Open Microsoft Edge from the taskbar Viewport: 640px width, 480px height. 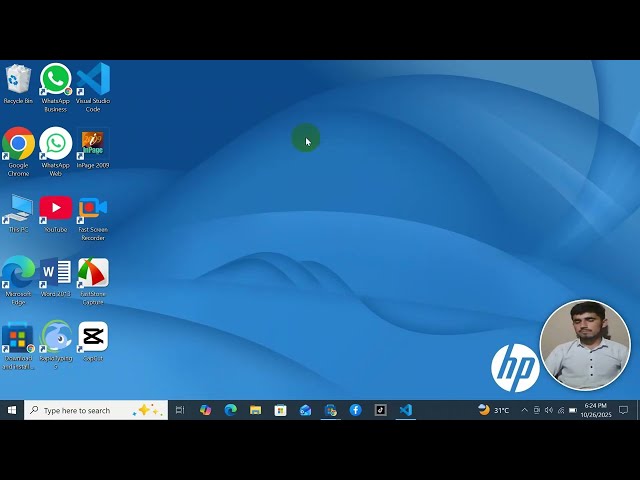(x=231, y=410)
